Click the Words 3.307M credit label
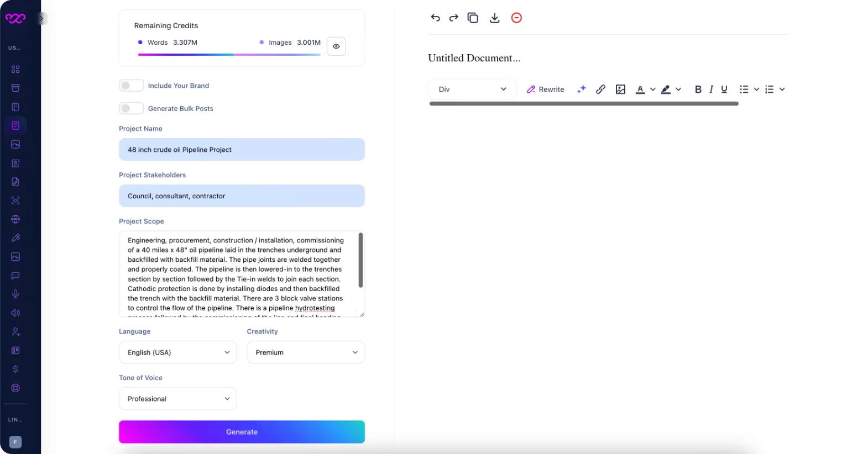Viewport: 868px width, 454px height. tap(168, 43)
